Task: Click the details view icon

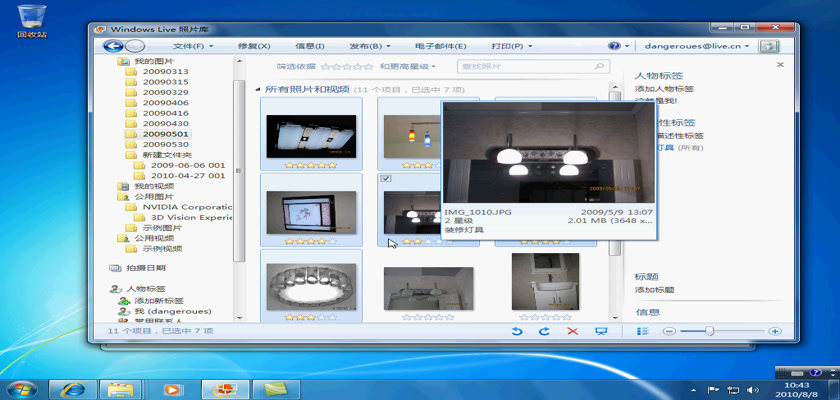Action: click(x=643, y=331)
